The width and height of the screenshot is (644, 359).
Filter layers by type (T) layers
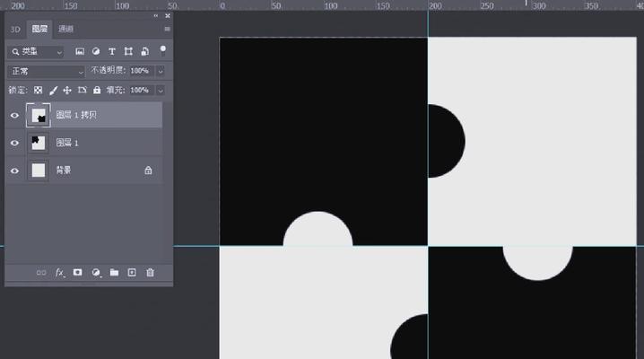(x=112, y=51)
